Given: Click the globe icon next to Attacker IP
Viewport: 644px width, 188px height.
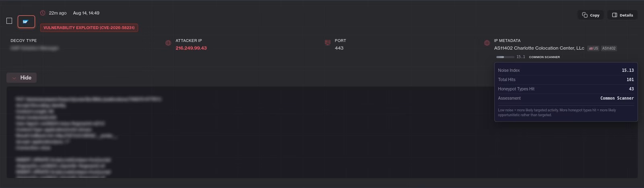Looking at the screenshot, I should pos(168,43).
